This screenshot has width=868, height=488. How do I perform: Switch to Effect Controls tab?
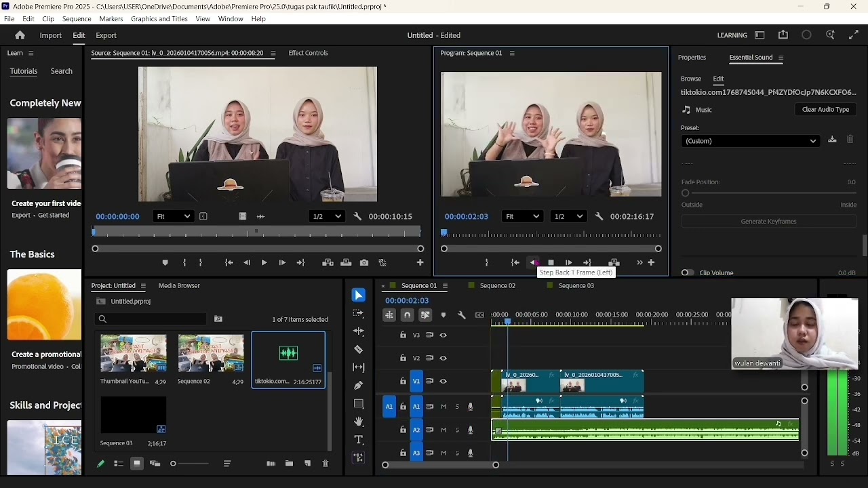(x=308, y=53)
